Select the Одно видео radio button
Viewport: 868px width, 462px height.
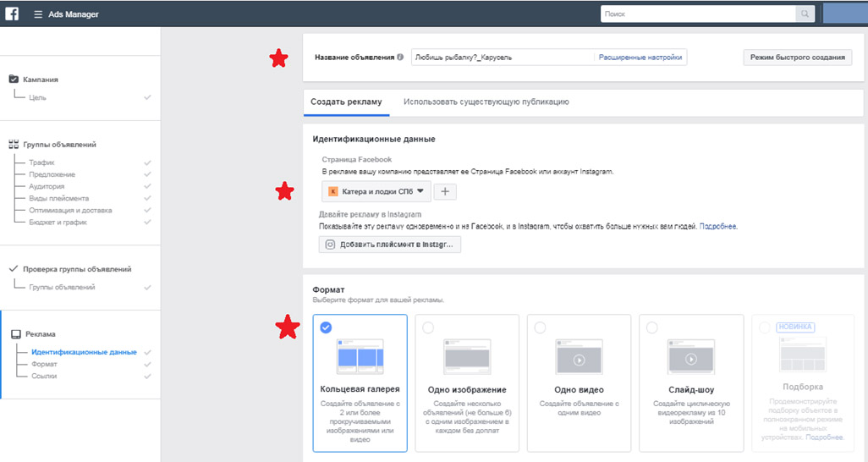coord(540,327)
